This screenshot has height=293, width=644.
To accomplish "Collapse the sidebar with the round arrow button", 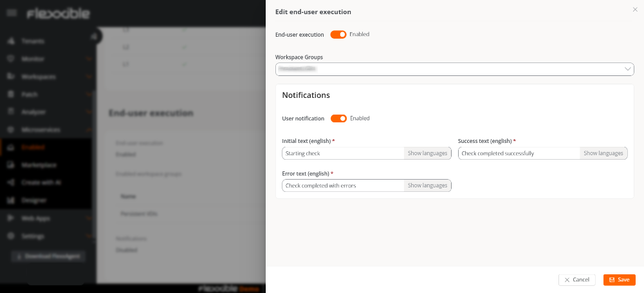I will [95, 37].
